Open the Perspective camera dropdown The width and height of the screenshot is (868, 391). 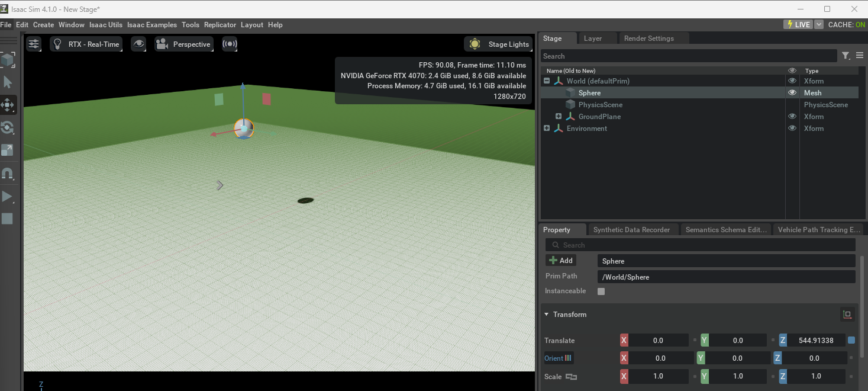tap(183, 44)
